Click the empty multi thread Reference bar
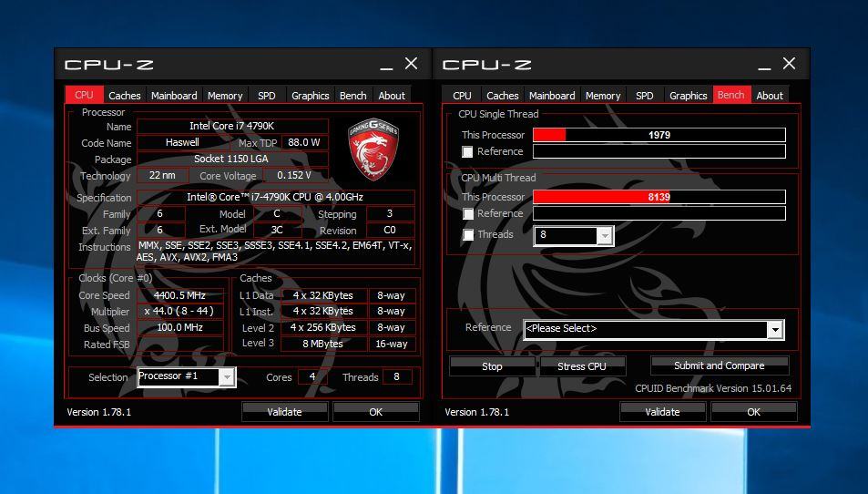This screenshot has width=868, height=494. [659, 213]
